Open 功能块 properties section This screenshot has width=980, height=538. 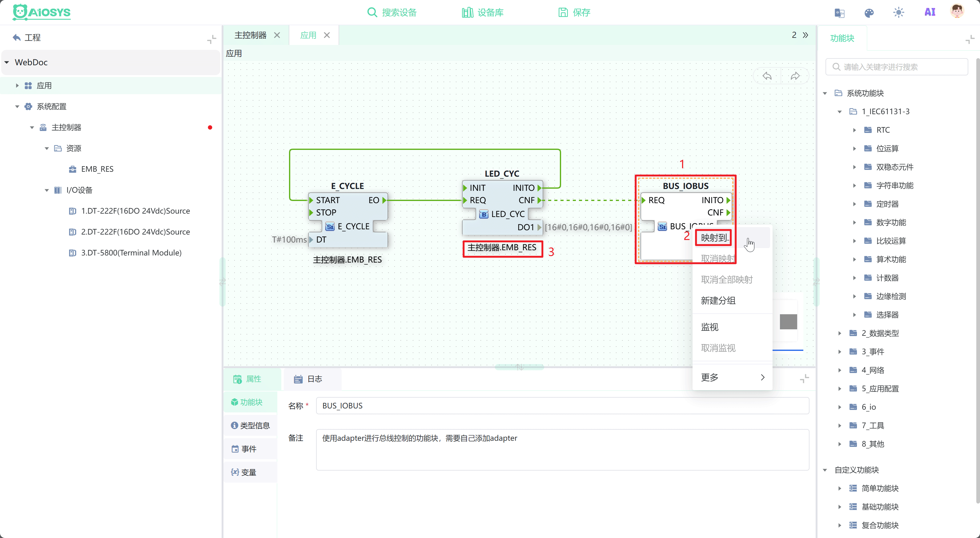(x=250, y=402)
